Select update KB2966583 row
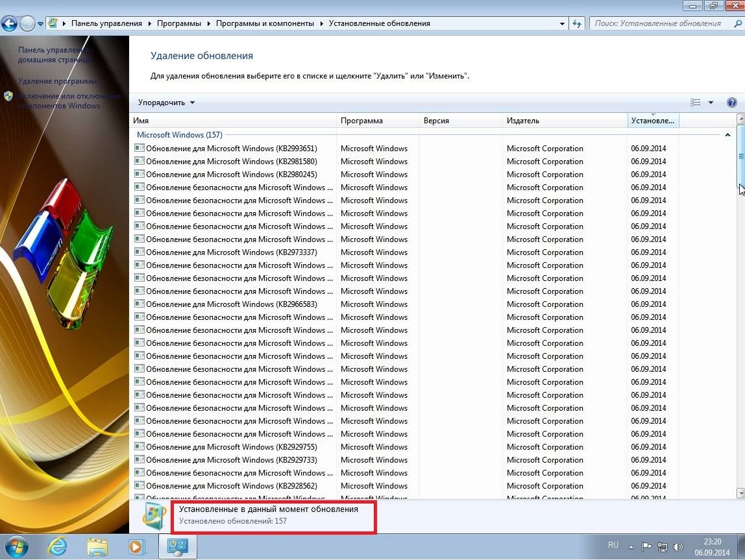 click(406, 304)
